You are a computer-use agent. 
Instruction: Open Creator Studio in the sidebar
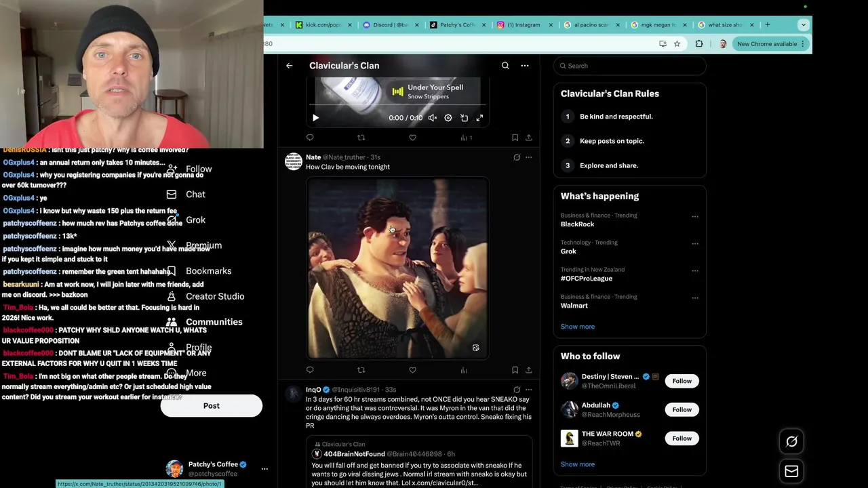pos(205,297)
